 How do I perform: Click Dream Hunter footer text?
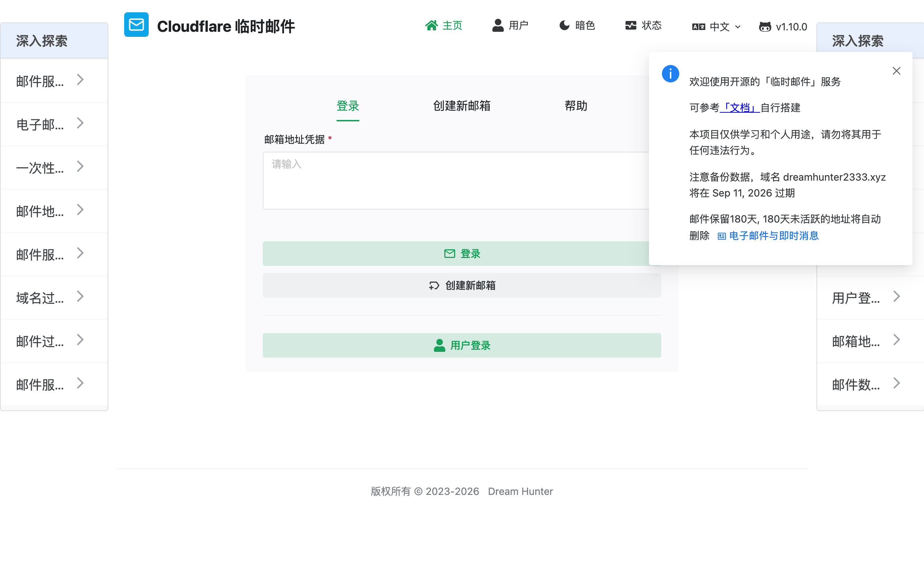(x=520, y=491)
